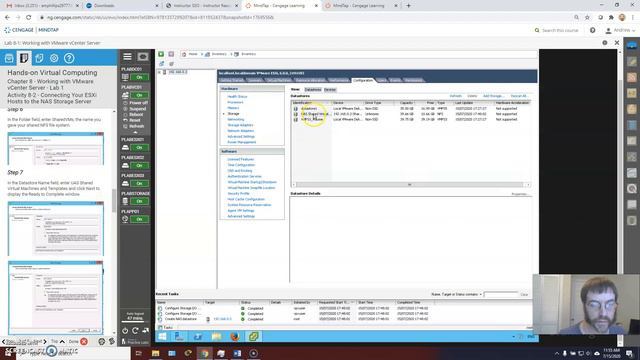Click the PLABSTORAGE server icon
Viewport: 640px width, 360px height.
(125, 201)
